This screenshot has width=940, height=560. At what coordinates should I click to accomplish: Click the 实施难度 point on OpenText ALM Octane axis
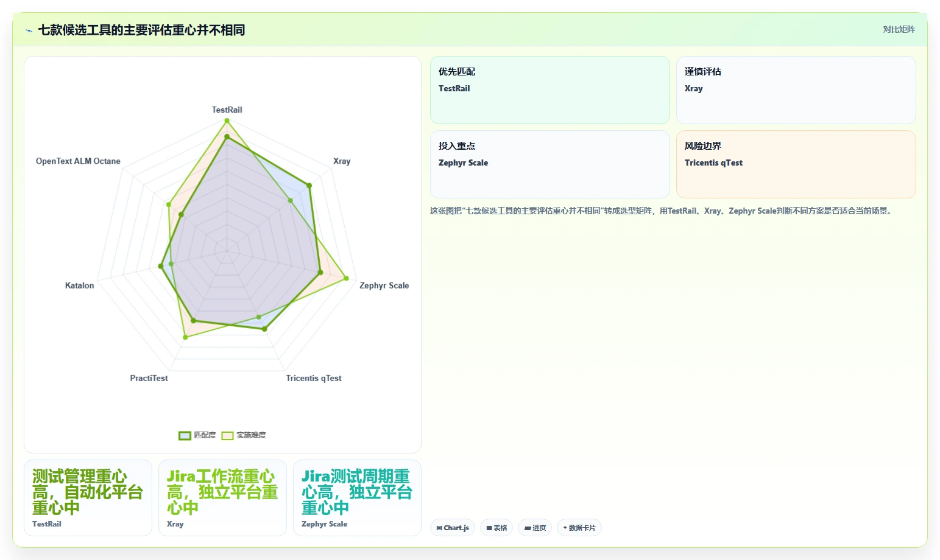(x=169, y=205)
